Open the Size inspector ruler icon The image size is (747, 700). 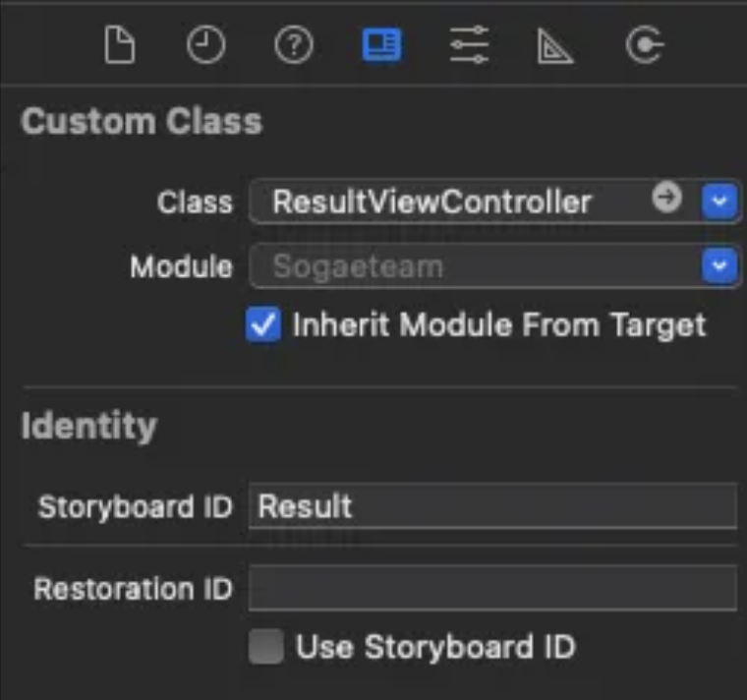[555, 46]
